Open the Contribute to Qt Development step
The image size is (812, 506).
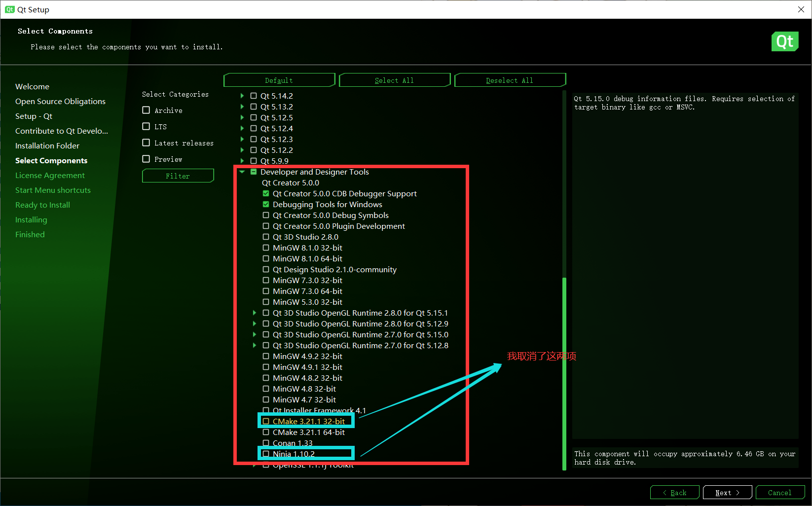[62, 131]
